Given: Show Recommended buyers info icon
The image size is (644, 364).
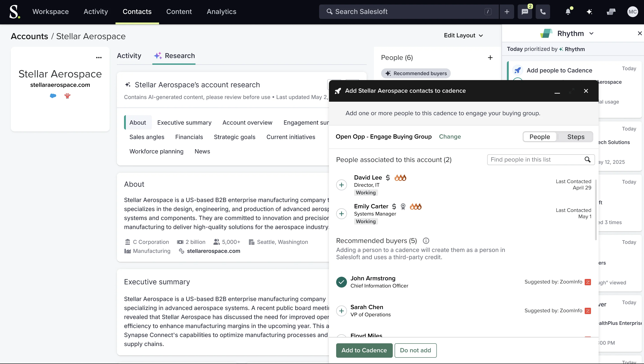Looking at the screenshot, I should click(426, 240).
